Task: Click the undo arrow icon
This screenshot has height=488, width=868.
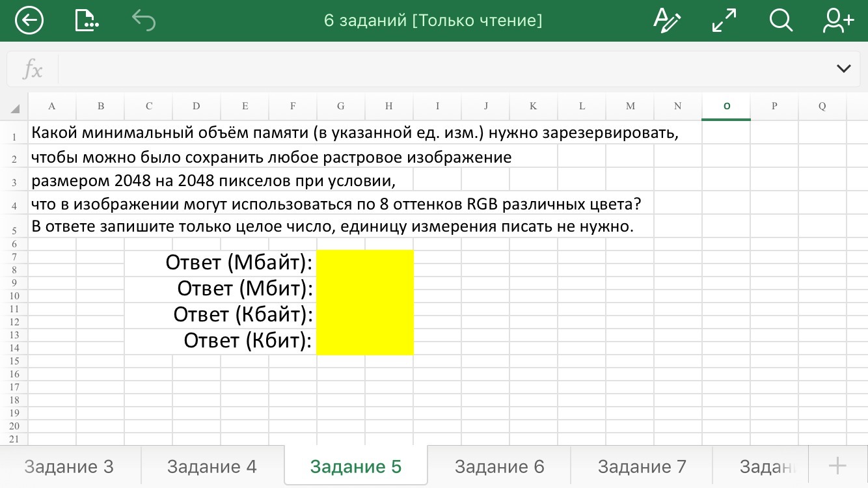Action: tap(144, 21)
